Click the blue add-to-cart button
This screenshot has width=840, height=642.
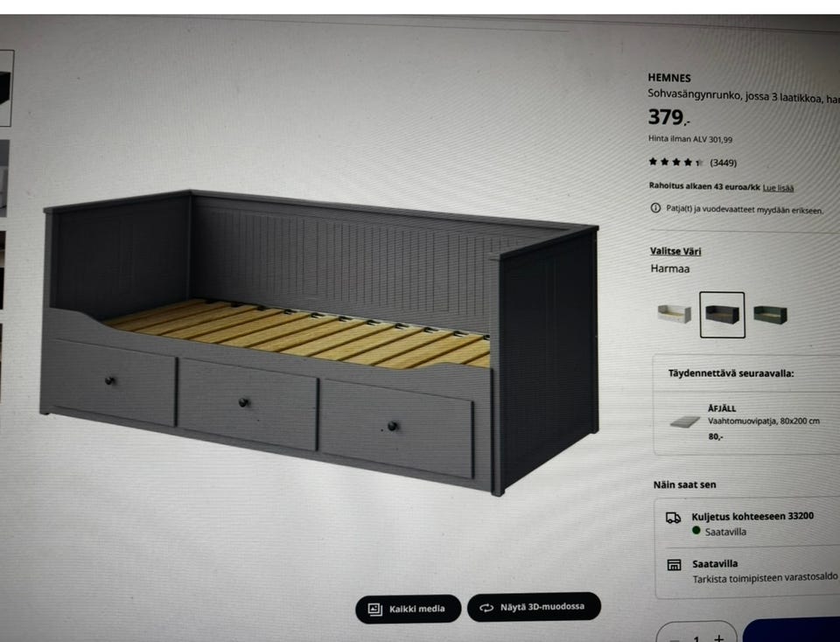(792, 631)
